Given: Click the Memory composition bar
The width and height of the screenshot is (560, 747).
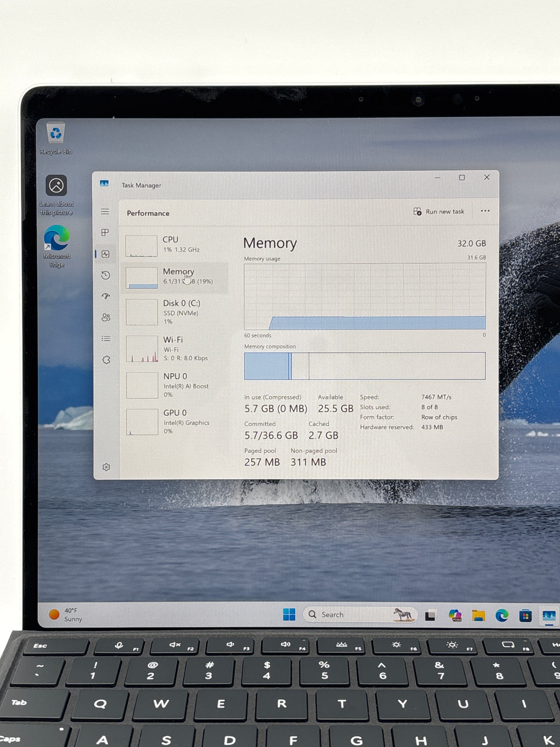Looking at the screenshot, I should click(365, 366).
